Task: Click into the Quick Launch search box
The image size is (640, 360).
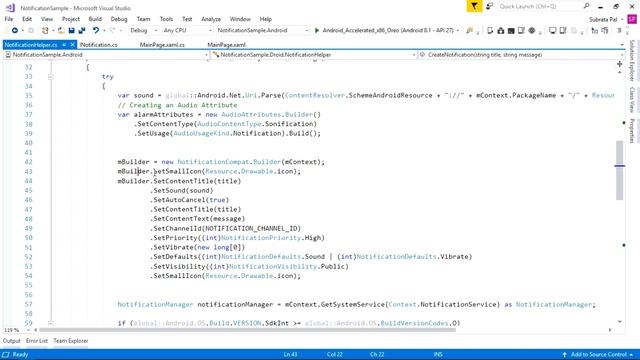Action: [x=540, y=6]
